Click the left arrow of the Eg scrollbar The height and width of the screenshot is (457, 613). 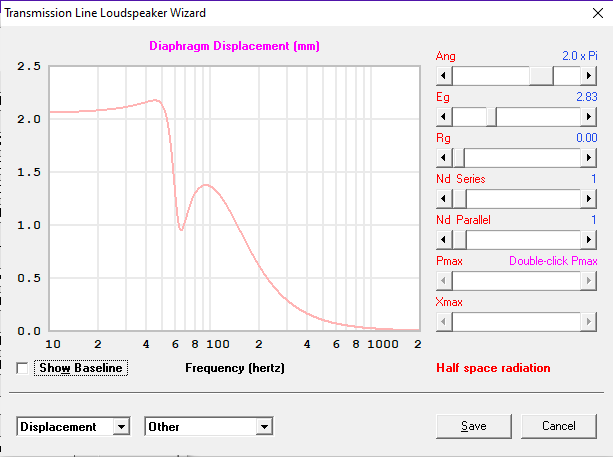[x=444, y=117]
